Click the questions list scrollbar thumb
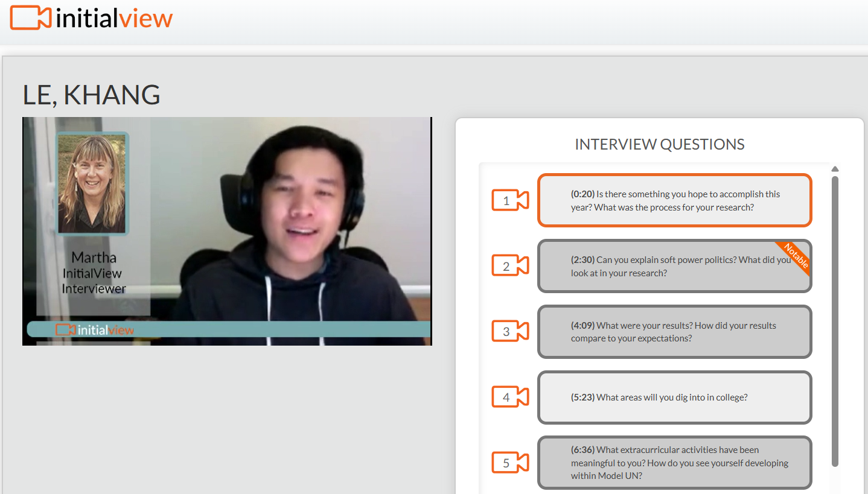 [x=835, y=320]
